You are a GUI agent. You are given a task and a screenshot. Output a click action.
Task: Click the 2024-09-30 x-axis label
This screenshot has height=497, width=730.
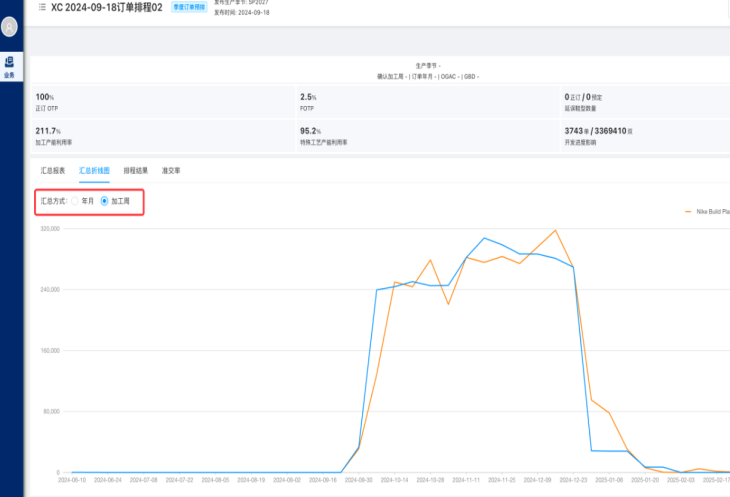[358, 480]
